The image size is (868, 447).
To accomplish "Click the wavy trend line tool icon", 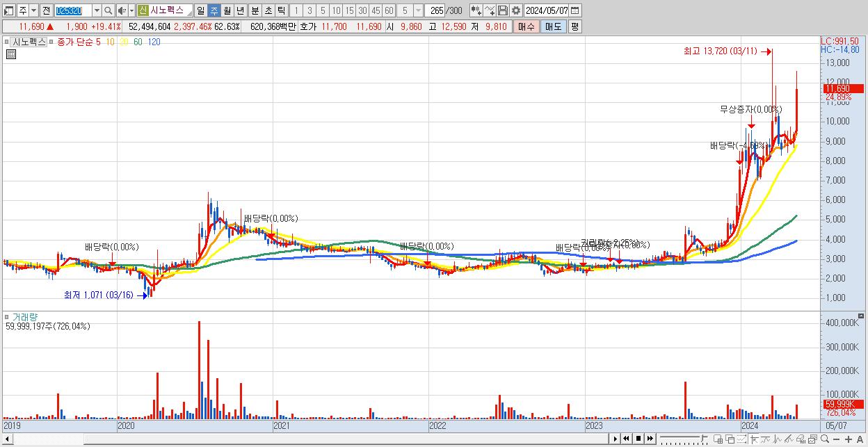I will [766, 439].
